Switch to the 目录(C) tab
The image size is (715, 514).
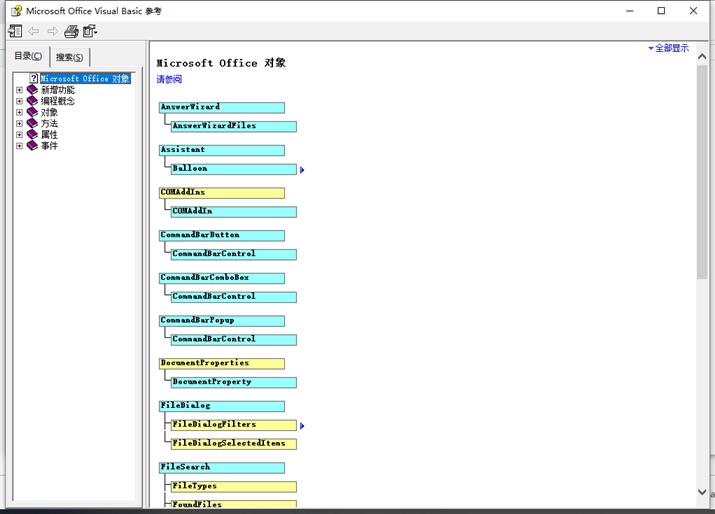click(x=28, y=56)
